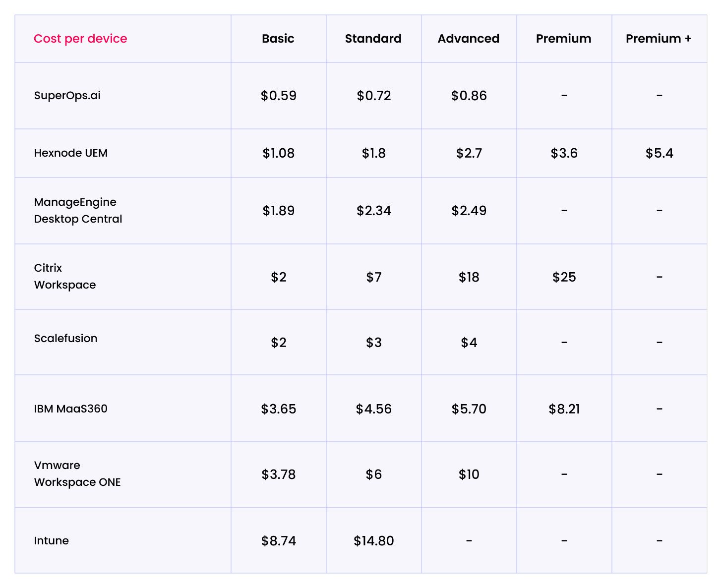Select the $0.59 SuperOps.ai Basic price
The image size is (722, 588).
pos(279,95)
